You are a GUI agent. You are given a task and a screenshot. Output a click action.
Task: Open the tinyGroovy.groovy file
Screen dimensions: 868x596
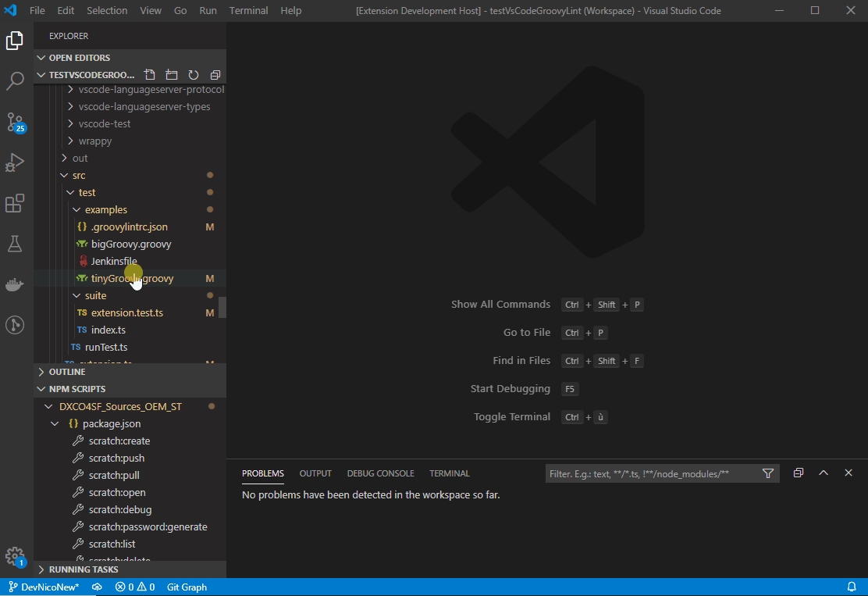pyautogui.click(x=132, y=278)
